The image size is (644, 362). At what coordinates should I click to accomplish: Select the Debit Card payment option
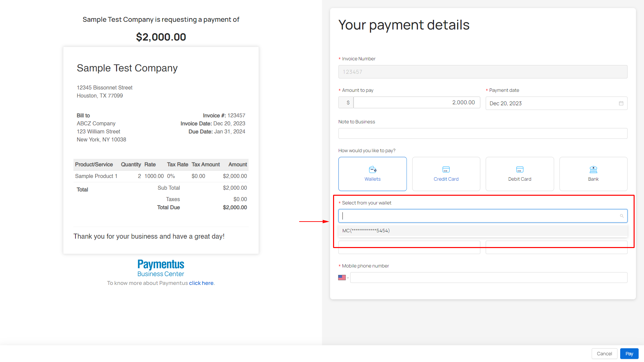point(520,174)
